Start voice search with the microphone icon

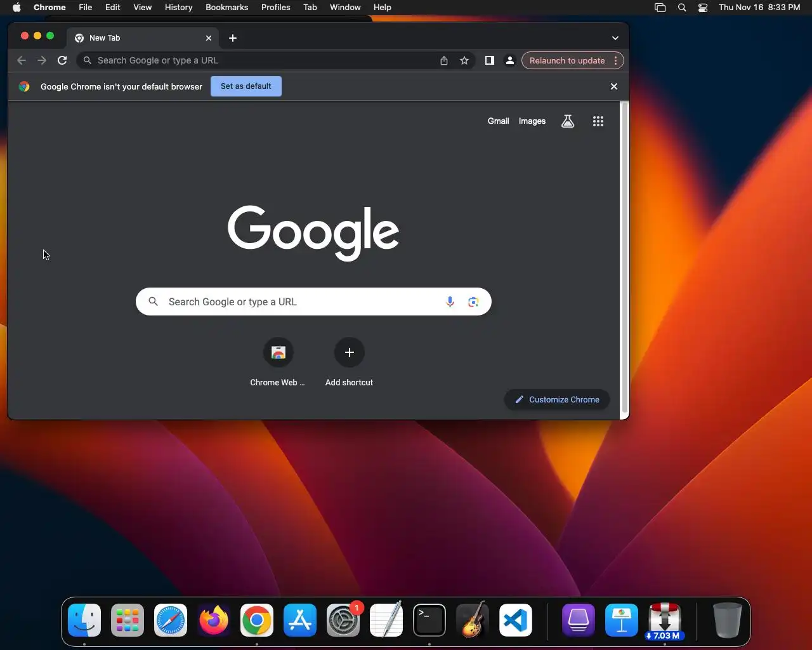[450, 302]
